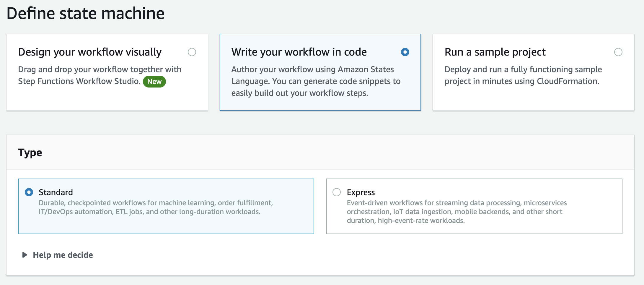644x285 pixels.
Task: Click the Define state machine heading
Action: 86,13
